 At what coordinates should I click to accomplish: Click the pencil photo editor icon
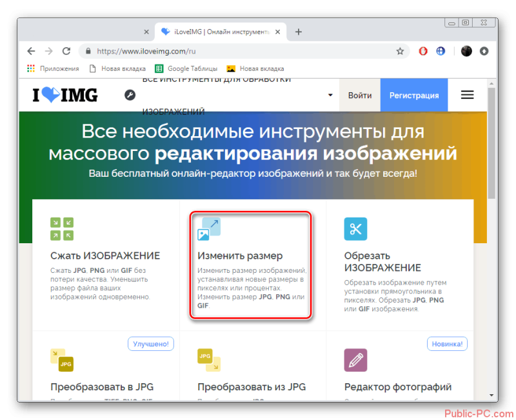[356, 360]
